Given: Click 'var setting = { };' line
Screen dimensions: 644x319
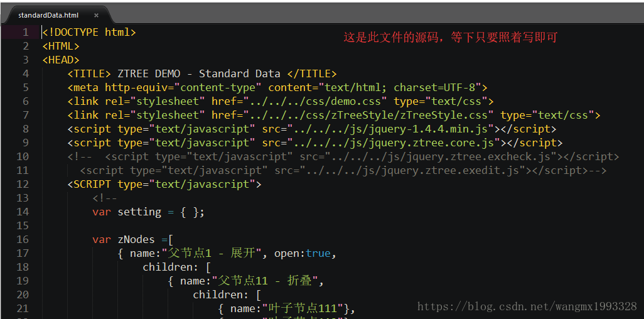Looking at the screenshot, I should [x=148, y=212].
